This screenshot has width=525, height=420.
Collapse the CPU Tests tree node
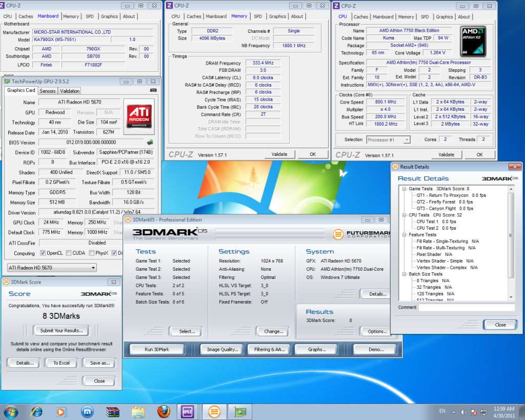point(403,215)
